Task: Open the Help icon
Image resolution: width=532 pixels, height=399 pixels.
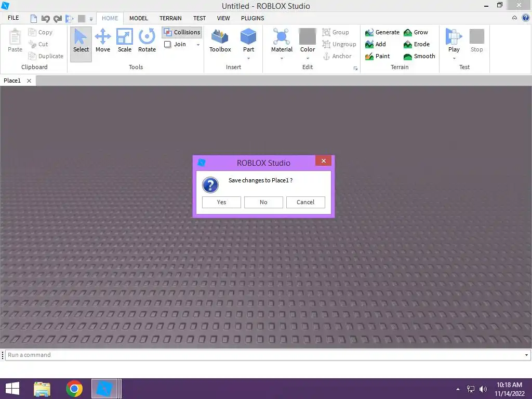Action: pos(526,18)
